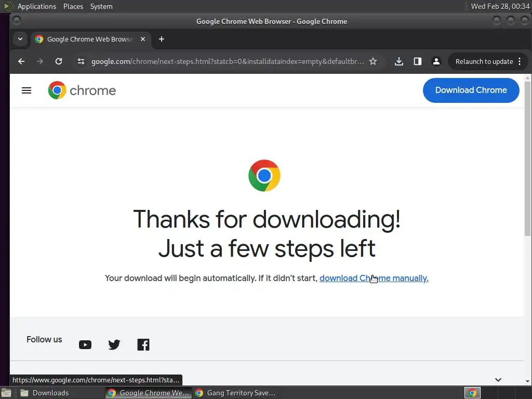Expand the footer chevron at bottom right
This screenshot has width=532, height=399.
click(x=498, y=380)
